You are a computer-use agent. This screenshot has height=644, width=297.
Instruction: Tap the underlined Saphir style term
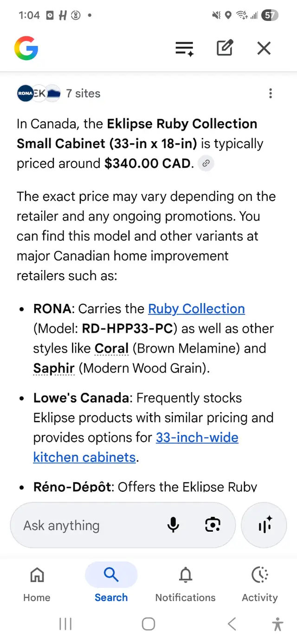coord(54,368)
